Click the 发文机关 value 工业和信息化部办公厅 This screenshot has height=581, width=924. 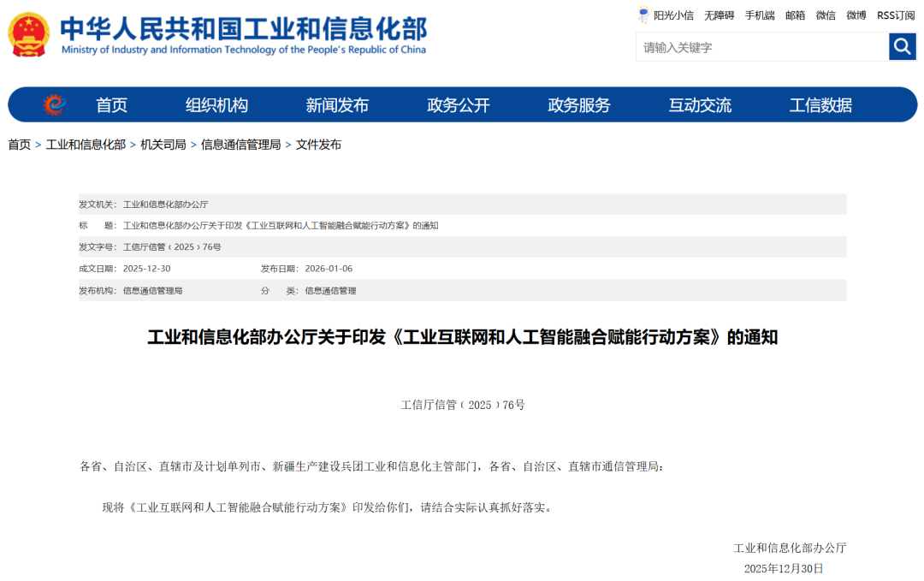point(166,205)
